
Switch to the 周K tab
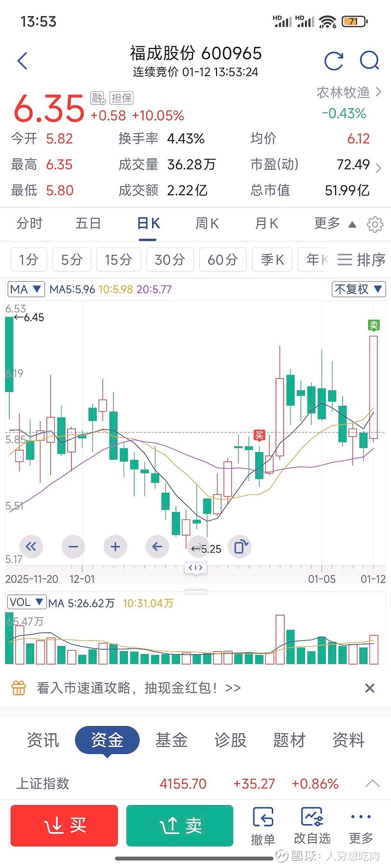coord(207,224)
